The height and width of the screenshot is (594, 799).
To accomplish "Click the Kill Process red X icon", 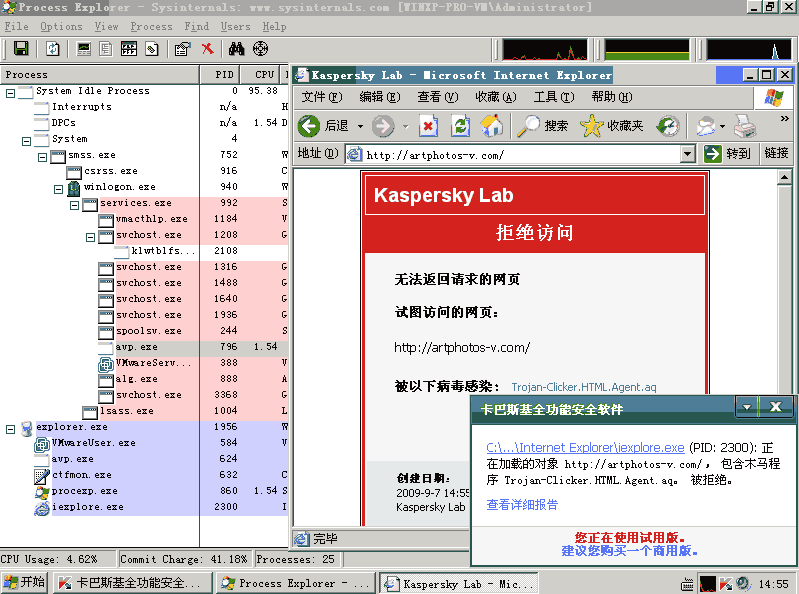I will (207, 48).
